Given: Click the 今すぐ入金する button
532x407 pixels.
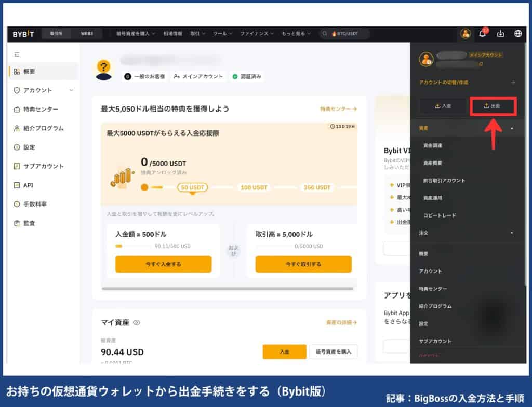Looking at the screenshot, I should tap(163, 264).
